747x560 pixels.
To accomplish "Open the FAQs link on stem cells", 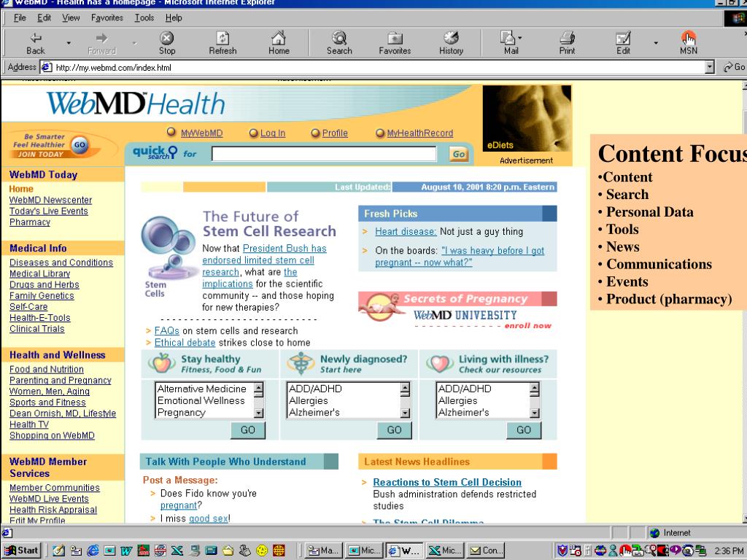I will [x=167, y=330].
